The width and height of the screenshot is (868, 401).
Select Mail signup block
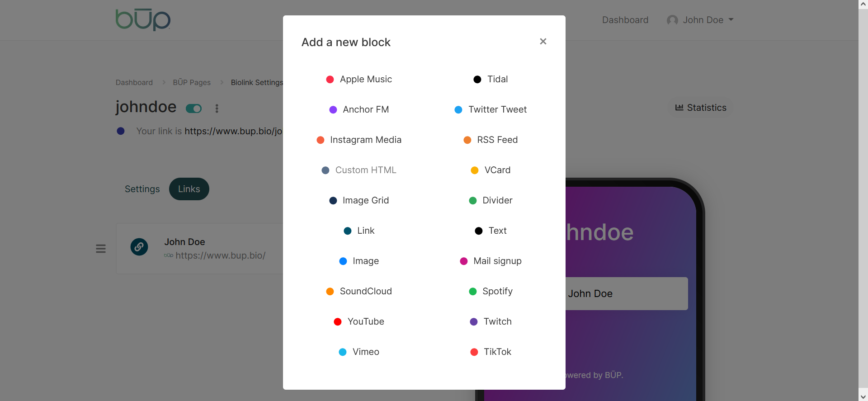491,261
